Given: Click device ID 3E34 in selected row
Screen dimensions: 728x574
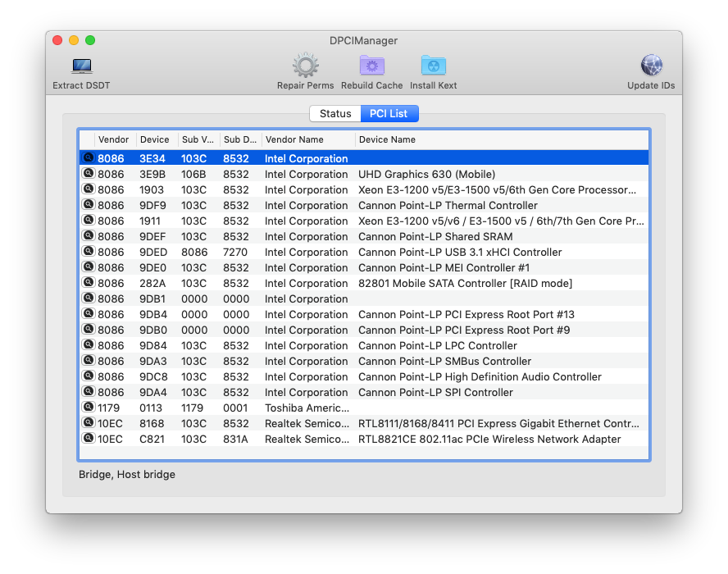Looking at the screenshot, I should coord(152,158).
